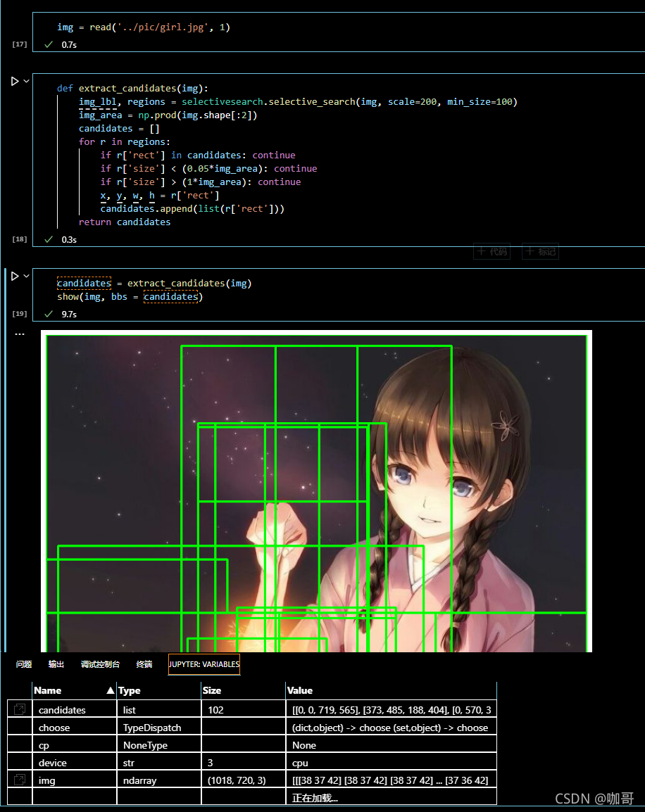Screen dimensions: 645x812
Task: Click success checkmark of 0.7s cell
Action: [49, 44]
